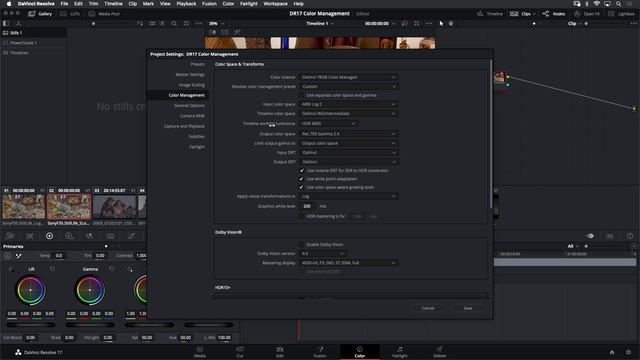The height and width of the screenshot is (360, 640).
Task: Select Camera RAW in settings sidebar
Action: (x=193, y=116)
